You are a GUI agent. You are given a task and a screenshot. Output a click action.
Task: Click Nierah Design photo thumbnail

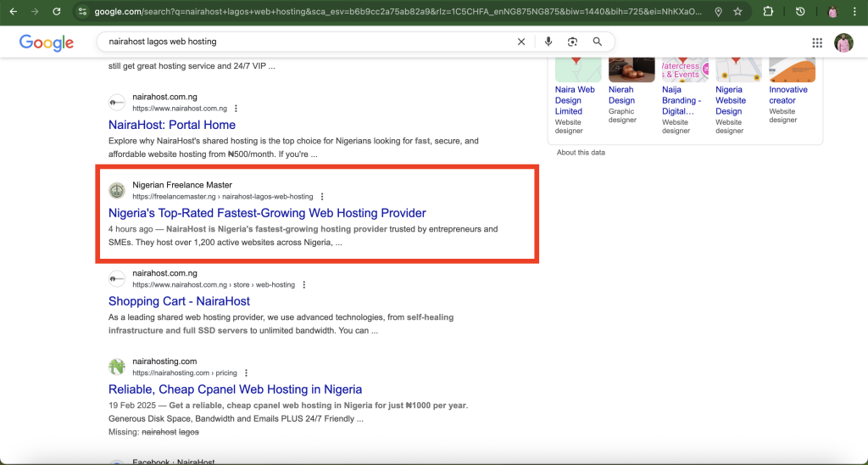[632, 69]
